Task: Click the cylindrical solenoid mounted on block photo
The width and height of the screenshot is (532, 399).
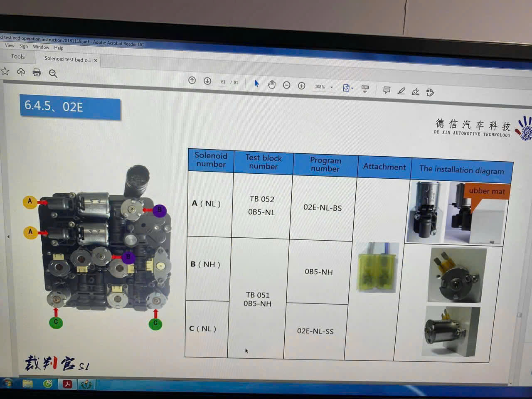Action: point(451,331)
